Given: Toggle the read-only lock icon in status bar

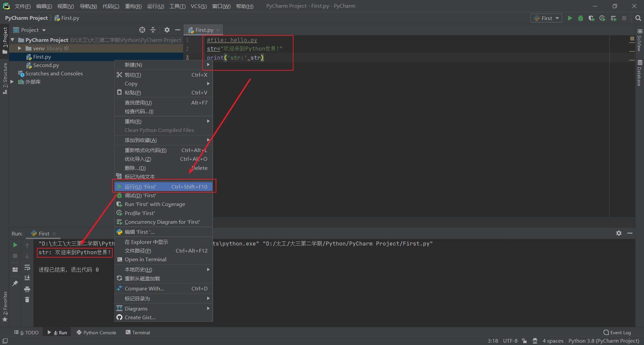Looking at the screenshot, I should pyautogui.click(x=524, y=341).
